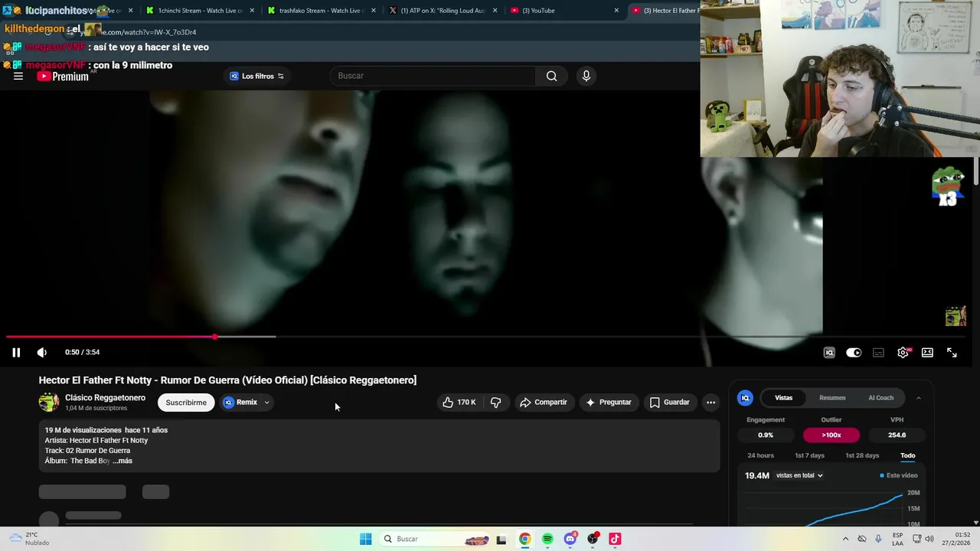
Task: Subscribe with the Suscribirme button
Action: tap(186, 403)
